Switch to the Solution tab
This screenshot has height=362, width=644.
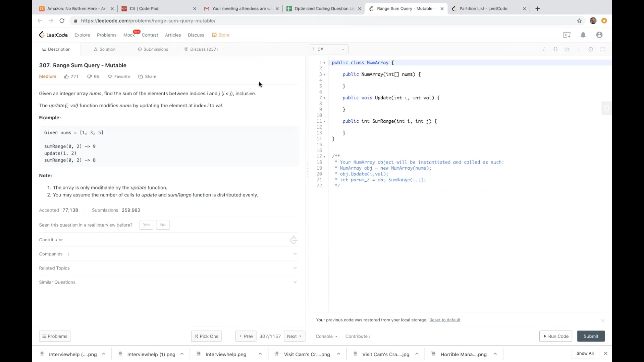pos(104,49)
